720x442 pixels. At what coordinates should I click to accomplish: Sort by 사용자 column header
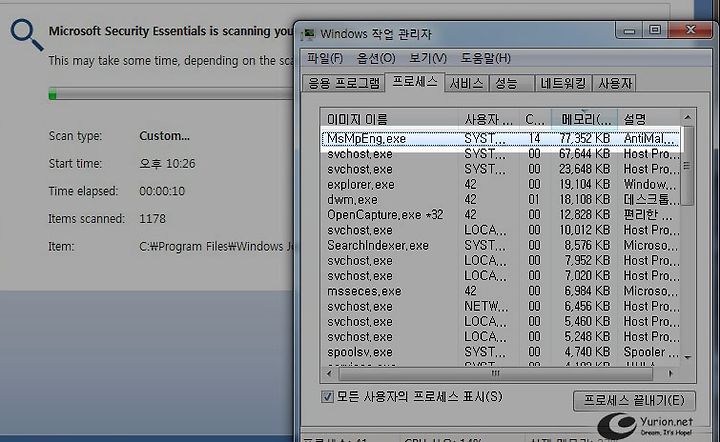pos(488,119)
